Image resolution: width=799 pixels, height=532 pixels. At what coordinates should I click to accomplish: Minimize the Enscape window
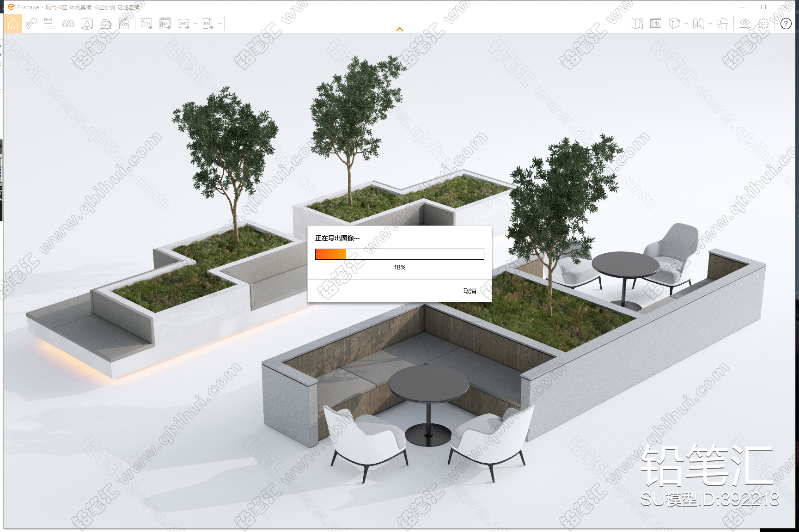(743, 7)
